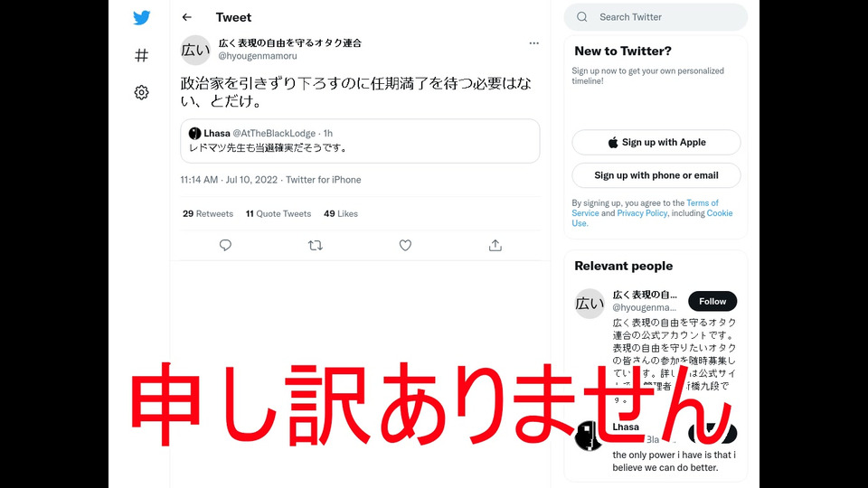
Task: Open Explore via the hashtag icon
Action: pyautogui.click(x=142, y=55)
